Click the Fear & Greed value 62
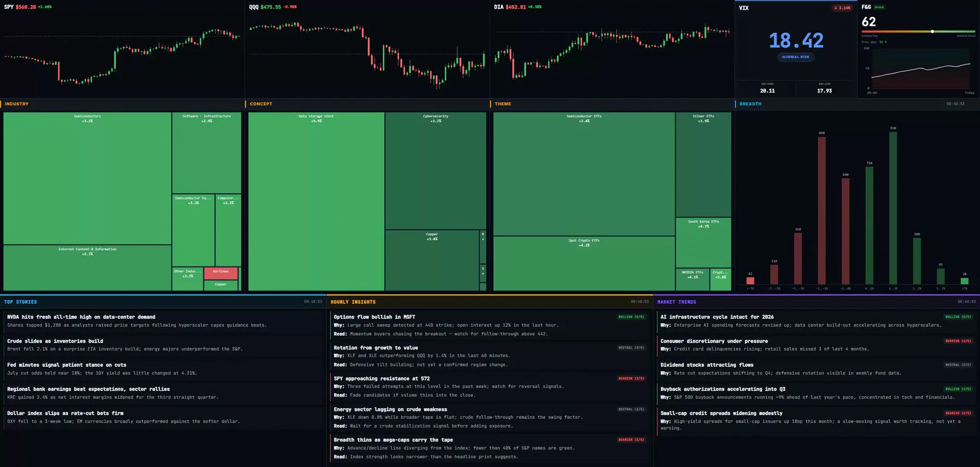The width and height of the screenshot is (980, 467). (869, 22)
